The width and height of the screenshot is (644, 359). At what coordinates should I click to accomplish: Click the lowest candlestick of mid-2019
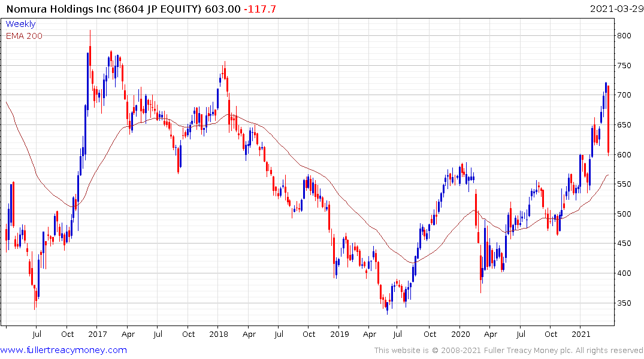coord(387,308)
